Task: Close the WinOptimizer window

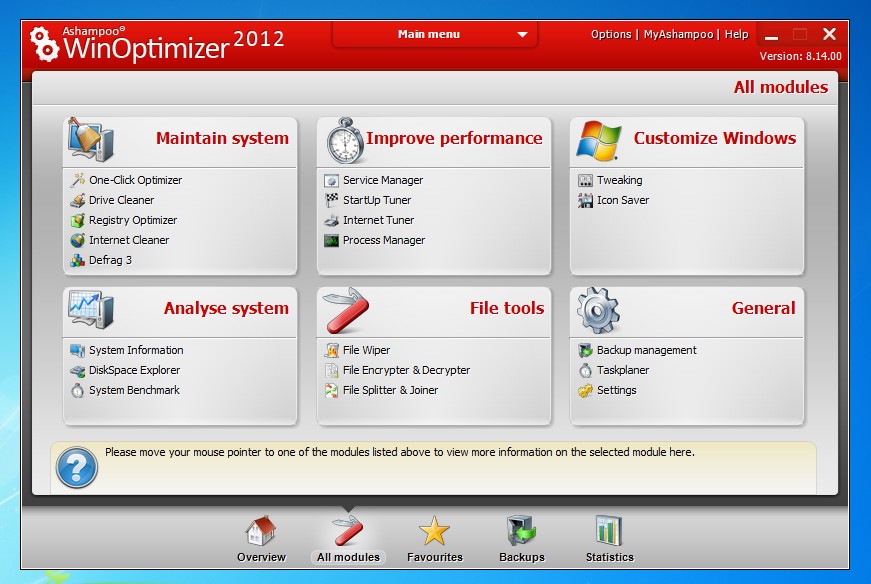Action: pos(829,34)
